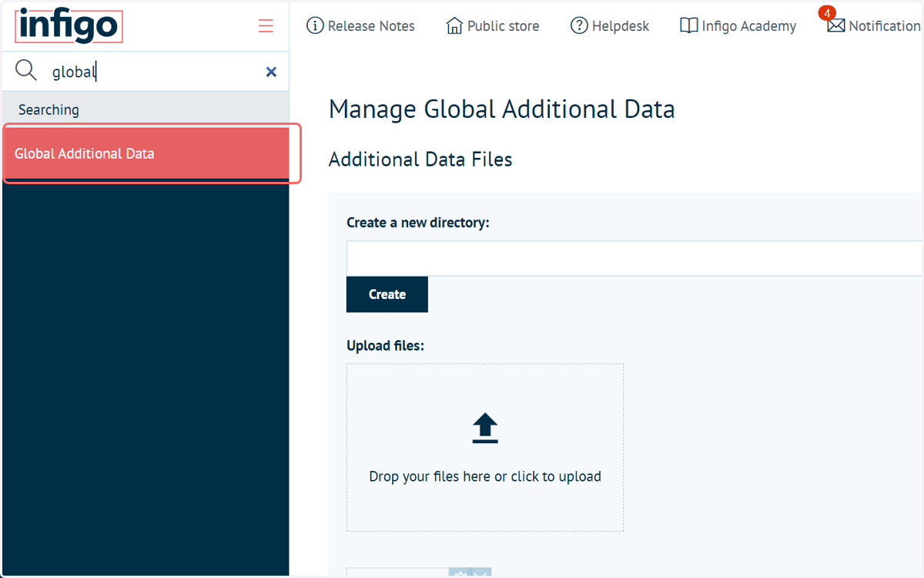Click the Public store house icon

454,26
